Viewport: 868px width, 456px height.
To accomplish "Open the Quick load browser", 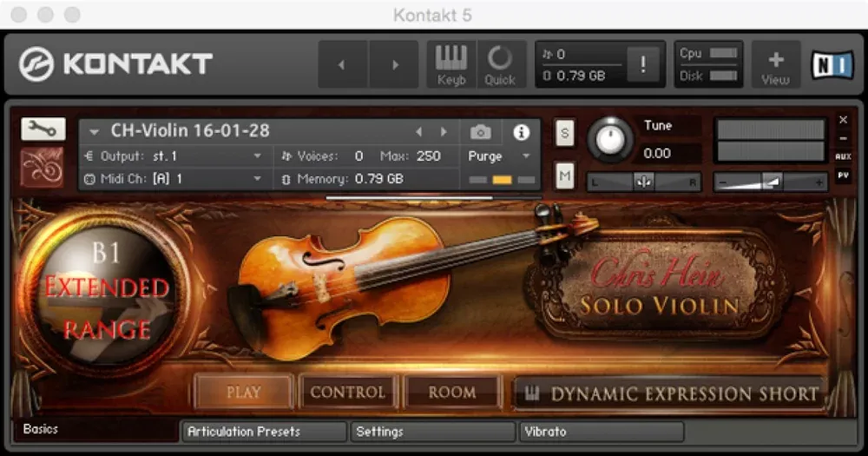I will tap(501, 64).
